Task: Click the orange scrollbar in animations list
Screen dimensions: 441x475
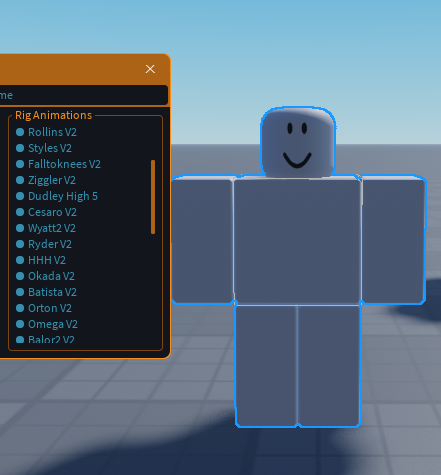Action: click(153, 197)
